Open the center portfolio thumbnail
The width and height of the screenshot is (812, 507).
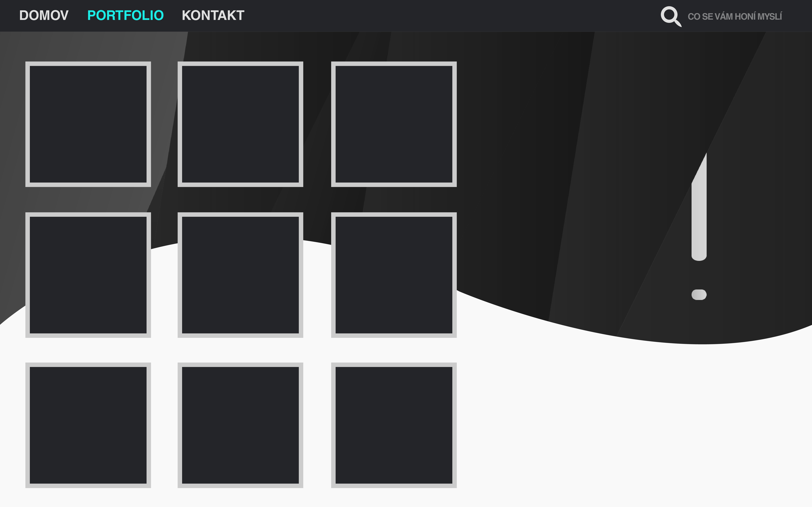tap(240, 275)
